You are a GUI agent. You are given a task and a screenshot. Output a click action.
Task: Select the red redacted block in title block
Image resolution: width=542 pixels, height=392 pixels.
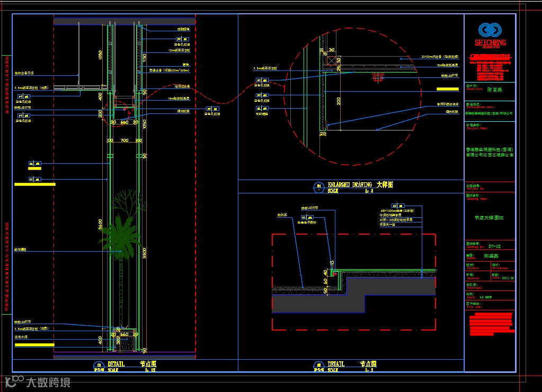[x=491, y=324]
